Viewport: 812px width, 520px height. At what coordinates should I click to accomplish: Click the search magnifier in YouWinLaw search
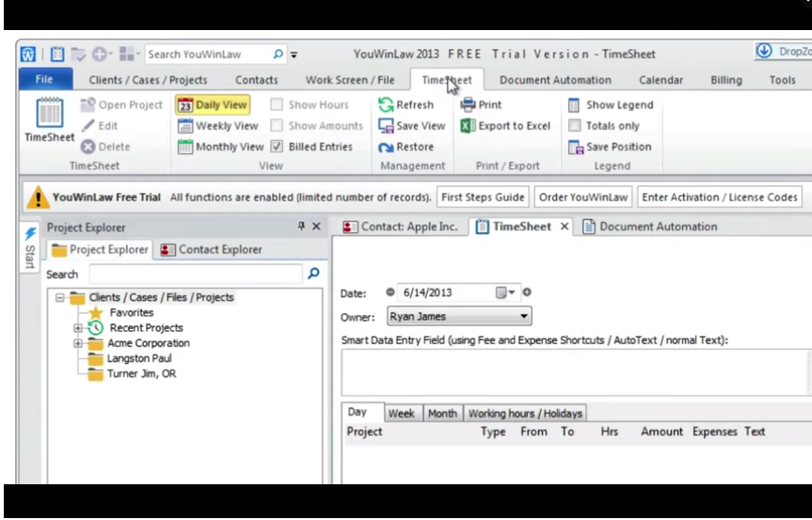pyautogui.click(x=279, y=55)
